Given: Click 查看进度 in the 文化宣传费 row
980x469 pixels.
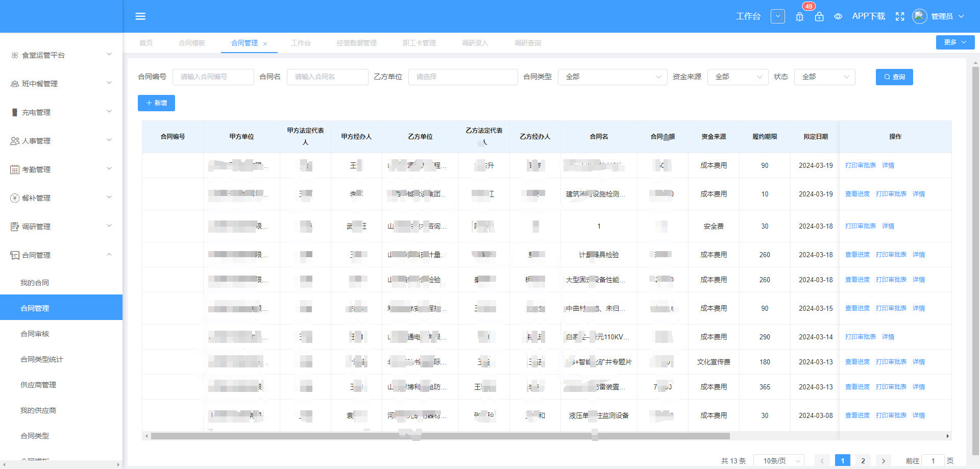Looking at the screenshot, I should pyautogui.click(x=857, y=362).
